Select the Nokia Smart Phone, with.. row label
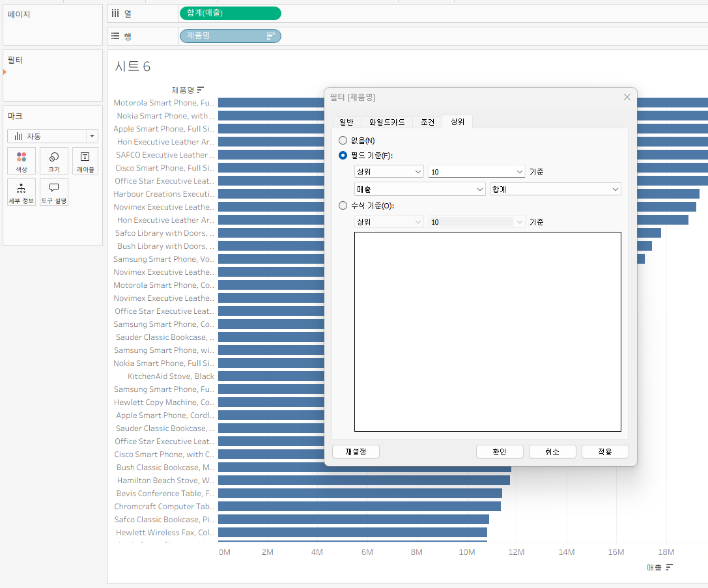The width and height of the screenshot is (708, 588). pos(165,116)
